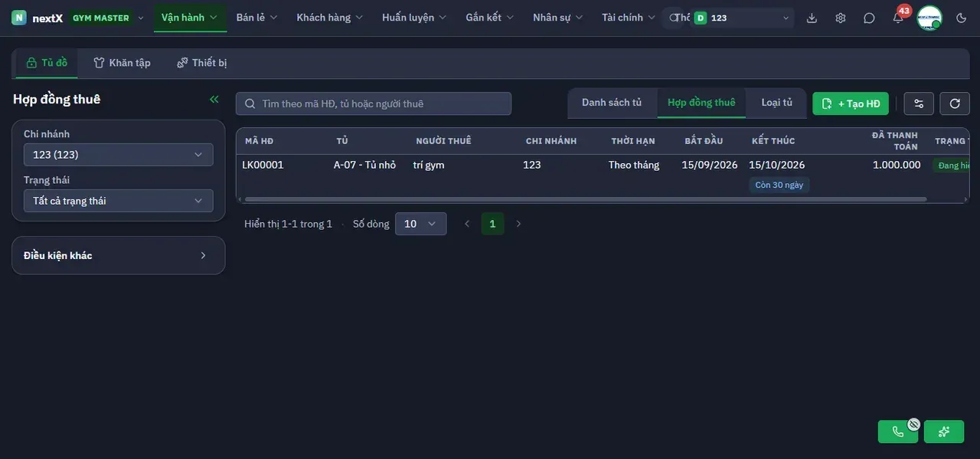Open the Huấn luyện menu
Viewport: 980px width, 459px height.
tap(415, 18)
